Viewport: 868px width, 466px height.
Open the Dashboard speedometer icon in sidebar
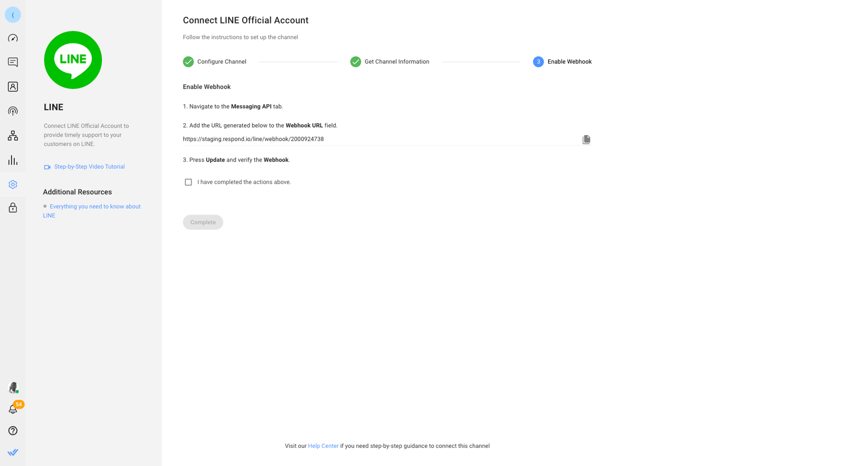click(13, 38)
